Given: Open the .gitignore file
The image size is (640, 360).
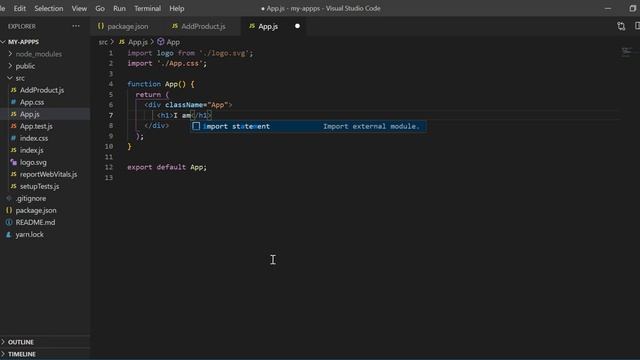Looking at the screenshot, I should (x=31, y=198).
